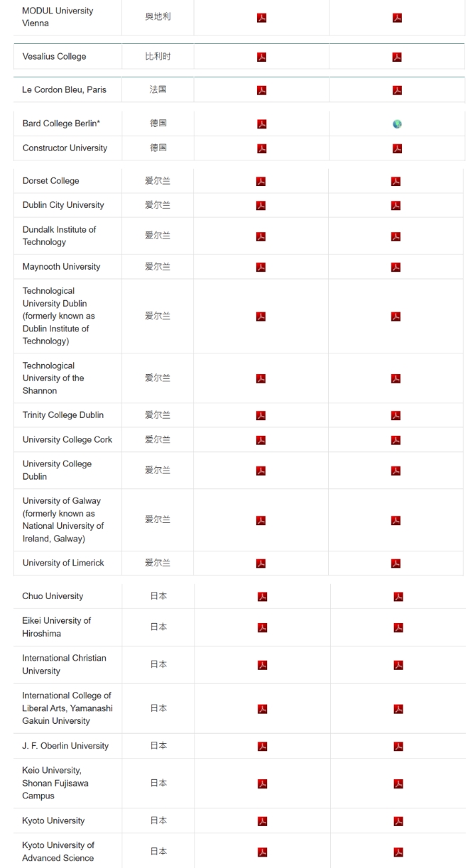Open the PDF beside Dundalk Institute of Technology
475x868 pixels.
(261, 235)
